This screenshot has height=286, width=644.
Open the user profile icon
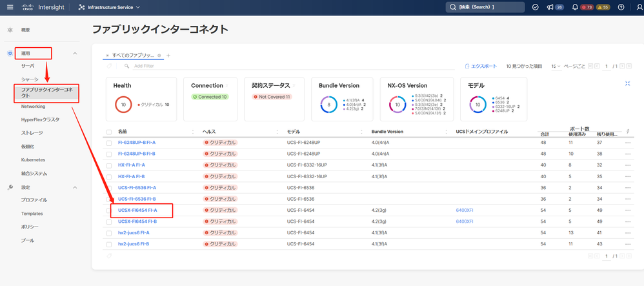point(639,7)
